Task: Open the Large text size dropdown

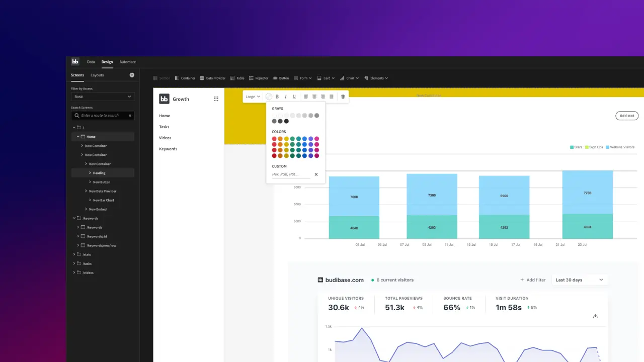Action: click(253, 97)
